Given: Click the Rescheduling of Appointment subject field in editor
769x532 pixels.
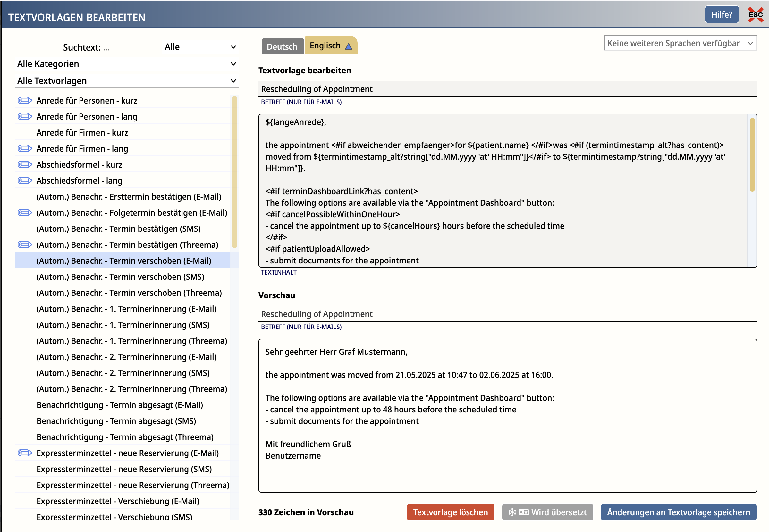Looking at the screenshot, I should (508, 89).
